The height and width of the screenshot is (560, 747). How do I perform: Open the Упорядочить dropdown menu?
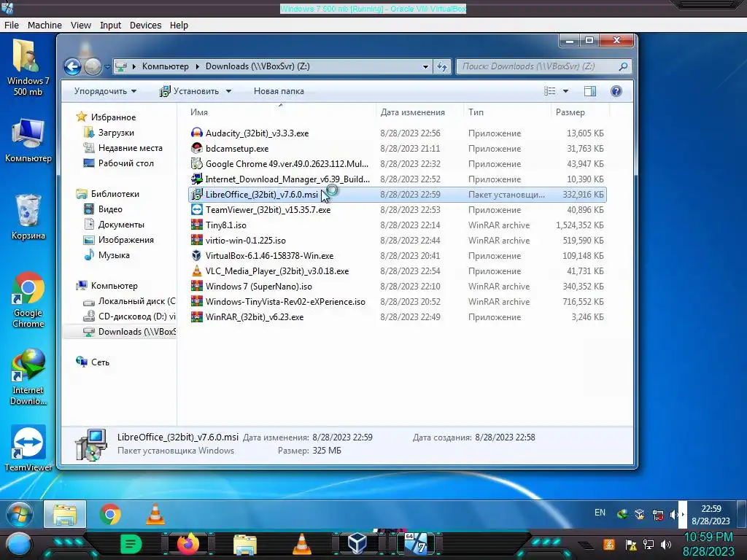105,91
